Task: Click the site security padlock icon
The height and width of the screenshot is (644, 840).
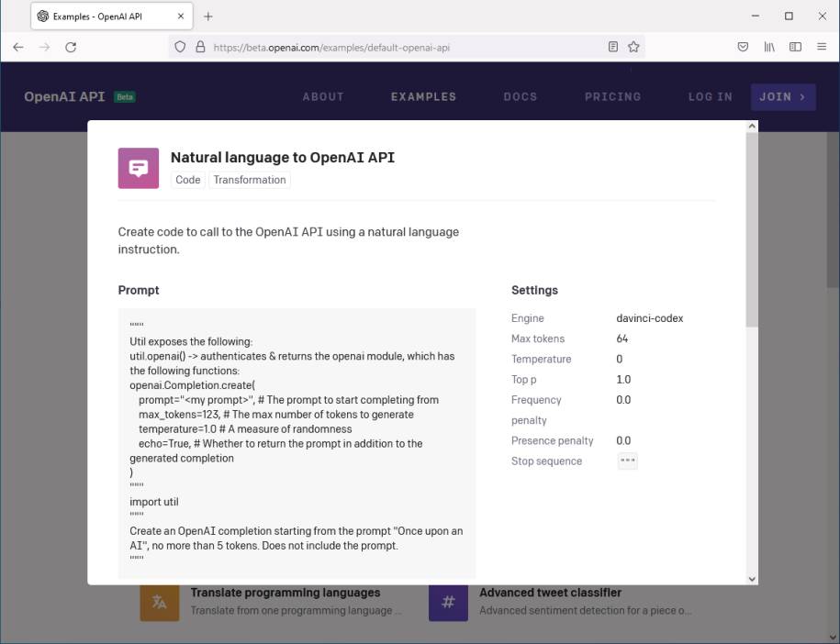Action: tap(200, 47)
